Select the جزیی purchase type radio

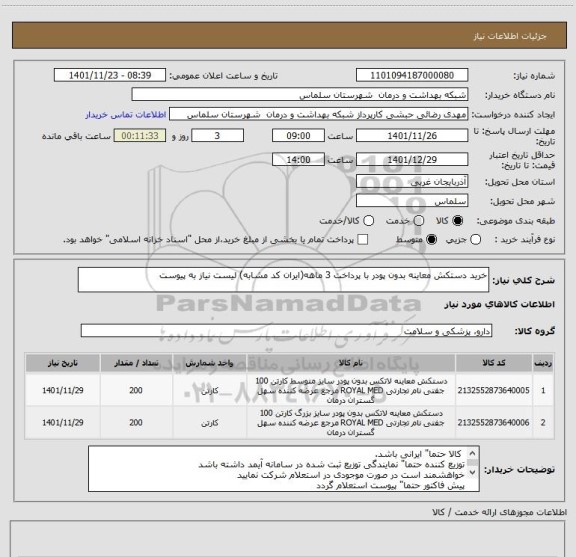pyautogui.click(x=475, y=240)
